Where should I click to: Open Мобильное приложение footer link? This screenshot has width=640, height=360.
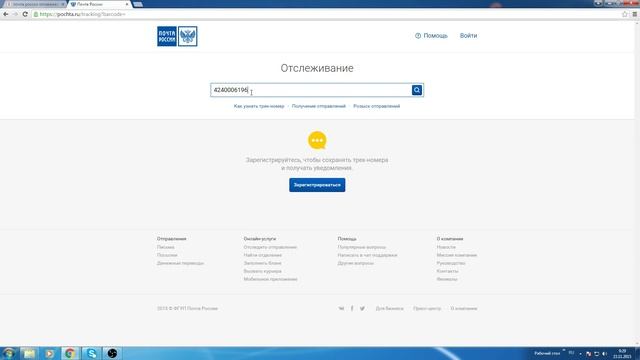[270, 279]
